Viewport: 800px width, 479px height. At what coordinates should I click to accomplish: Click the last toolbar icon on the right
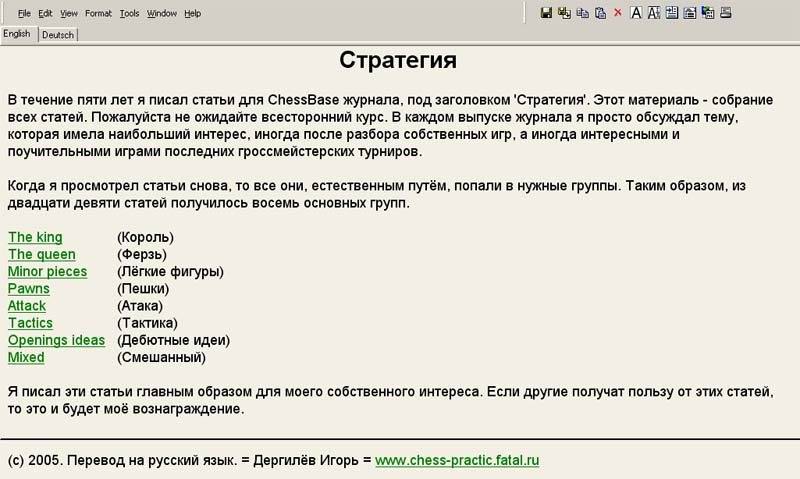pyautogui.click(x=726, y=13)
